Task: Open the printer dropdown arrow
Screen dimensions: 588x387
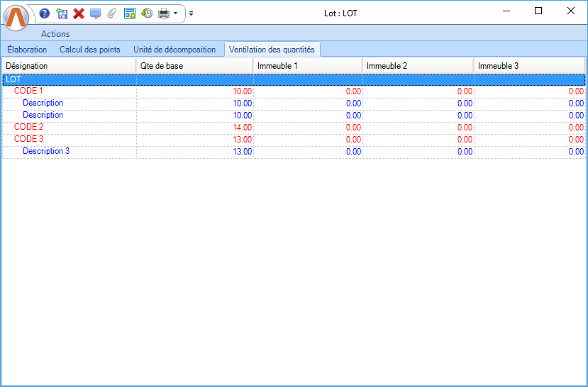Action: tap(176, 13)
